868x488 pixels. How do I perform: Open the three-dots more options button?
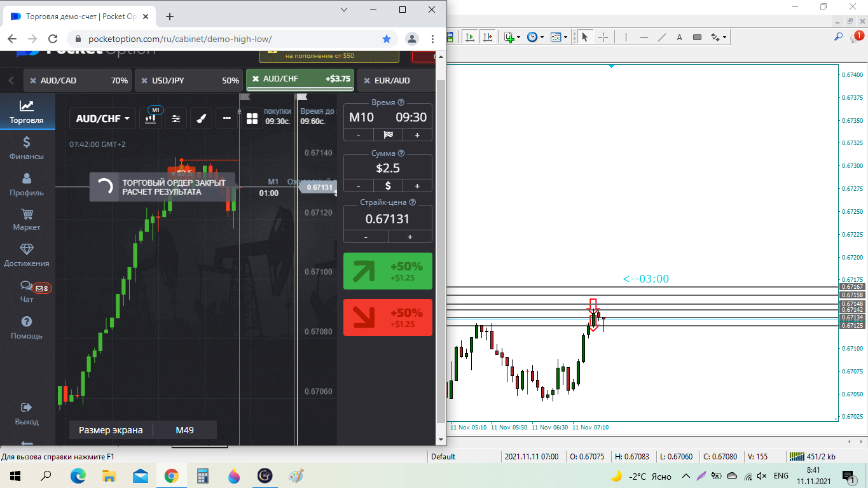(226, 118)
